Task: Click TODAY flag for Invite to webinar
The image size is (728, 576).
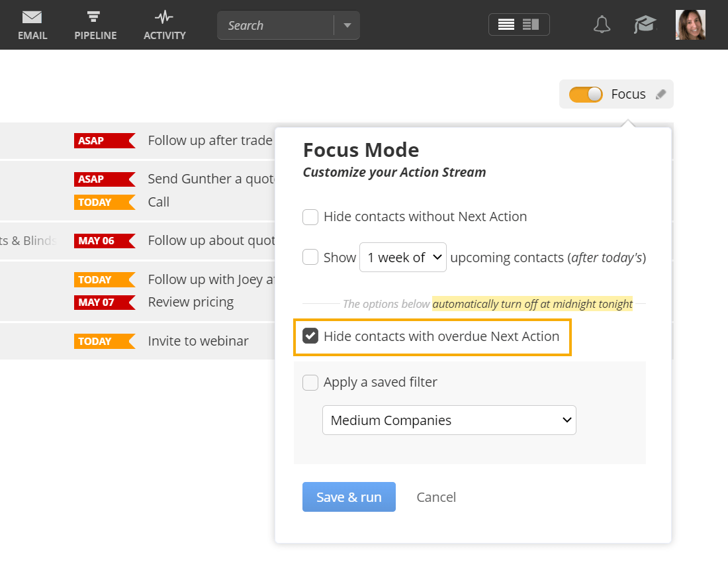Action: pos(105,342)
